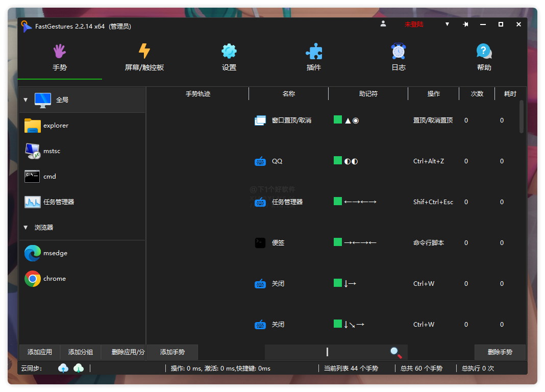Select the Ctrl+Alt+Z action cell

click(x=429, y=161)
